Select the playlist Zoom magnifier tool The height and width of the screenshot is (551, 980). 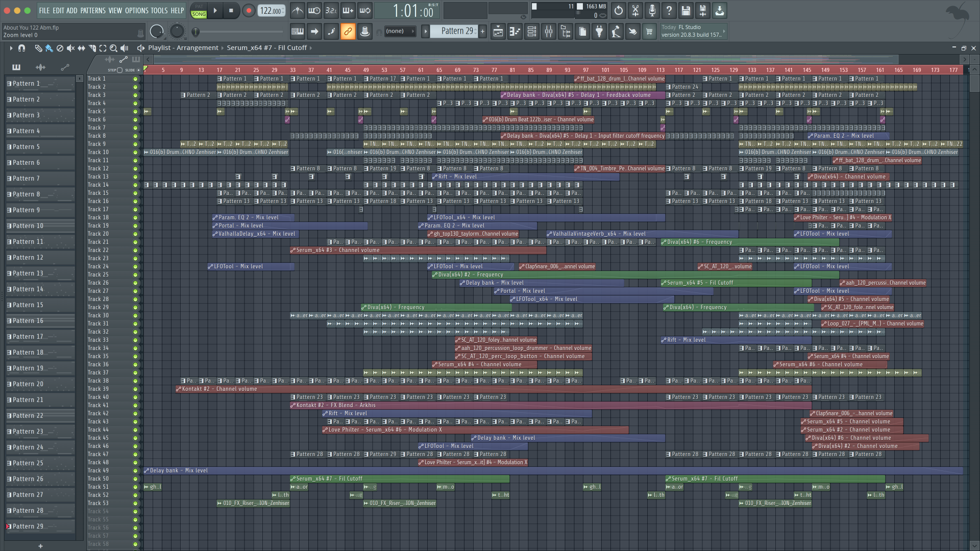tap(114, 48)
